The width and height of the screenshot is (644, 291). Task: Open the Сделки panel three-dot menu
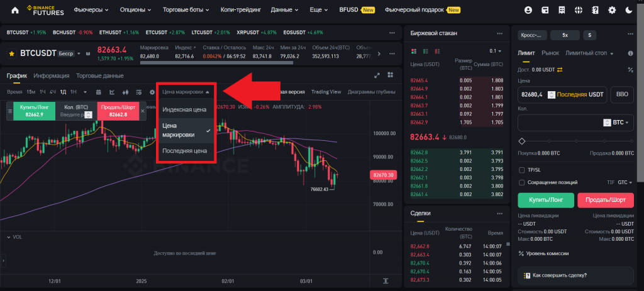499,214
